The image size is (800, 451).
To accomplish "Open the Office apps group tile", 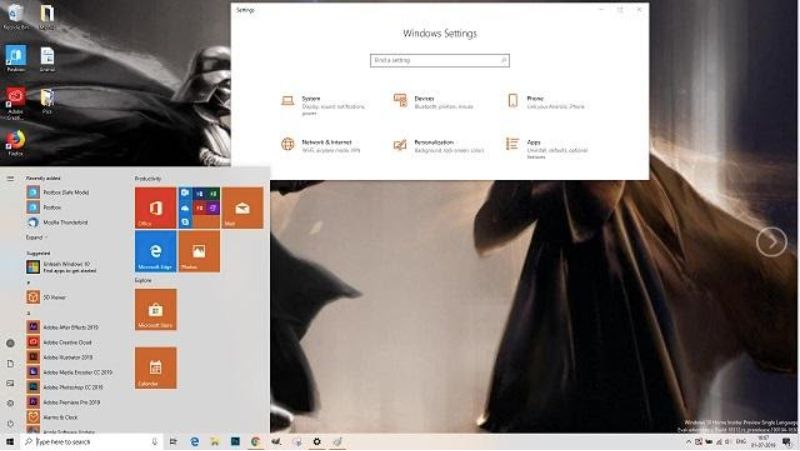I will (x=199, y=208).
